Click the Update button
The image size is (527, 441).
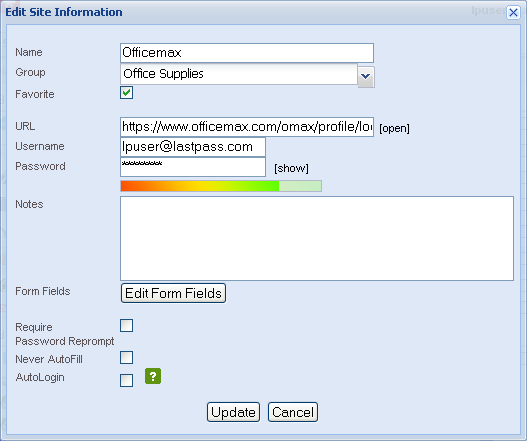pyautogui.click(x=233, y=412)
